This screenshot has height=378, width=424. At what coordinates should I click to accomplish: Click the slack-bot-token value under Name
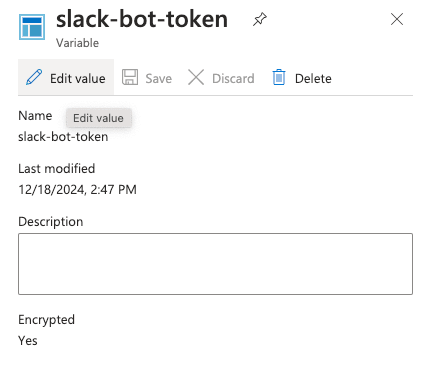pyautogui.click(x=63, y=137)
